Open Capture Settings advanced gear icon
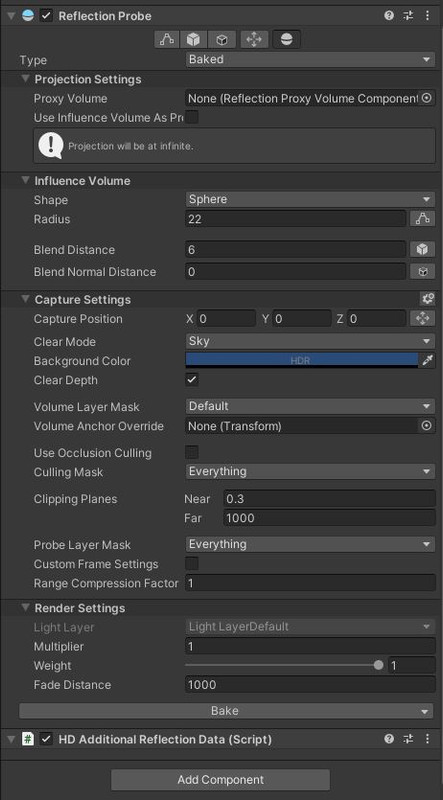 click(427, 299)
